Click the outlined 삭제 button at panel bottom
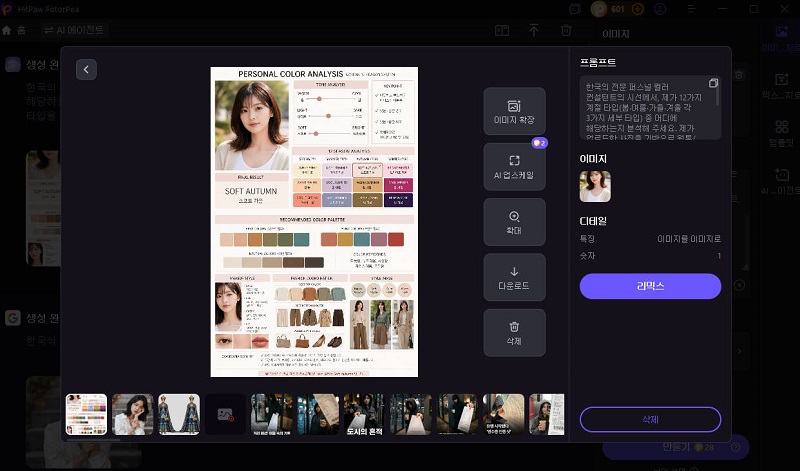 click(650, 419)
